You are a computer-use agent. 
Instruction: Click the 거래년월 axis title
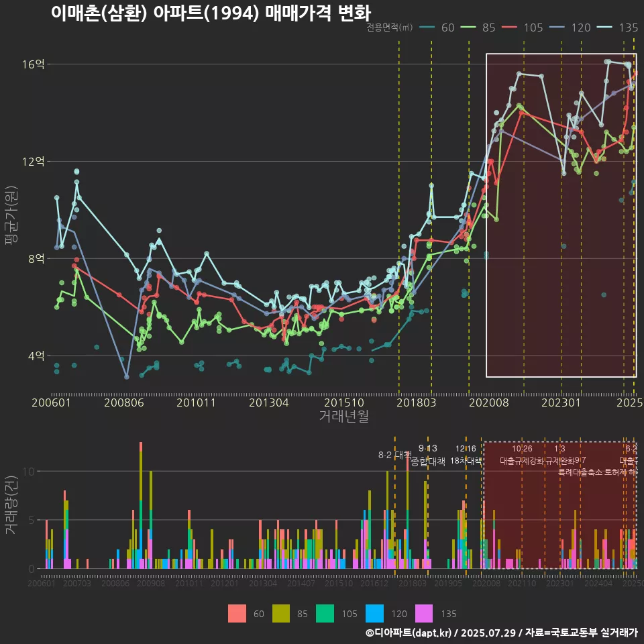pyautogui.click(x=343, y=416)
